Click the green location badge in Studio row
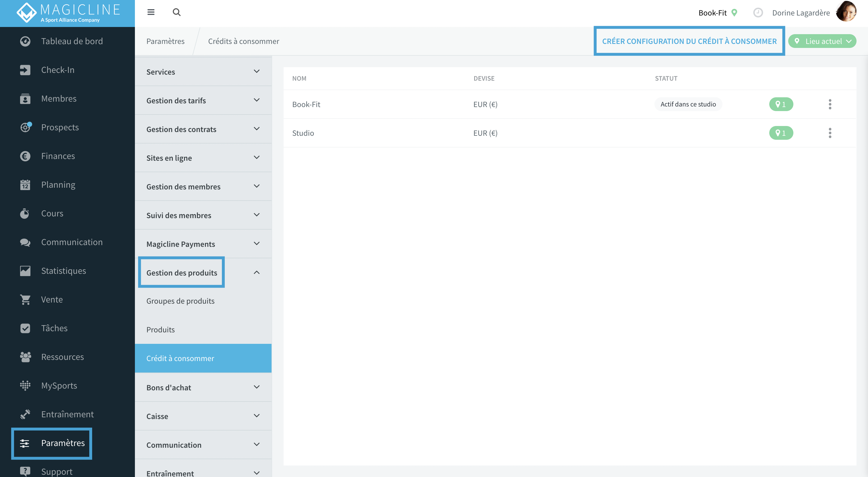This screenshot has width=868, height=477. 781,133
